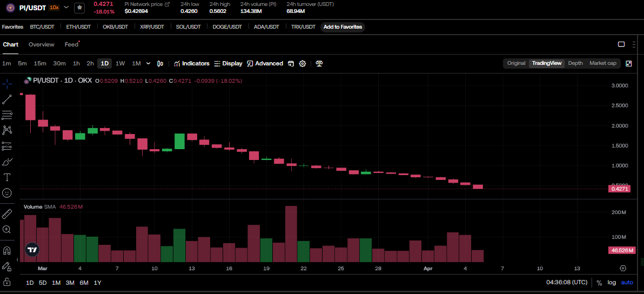Switch chart mode to Depth

pyautogui.click(x=575, y=63)
